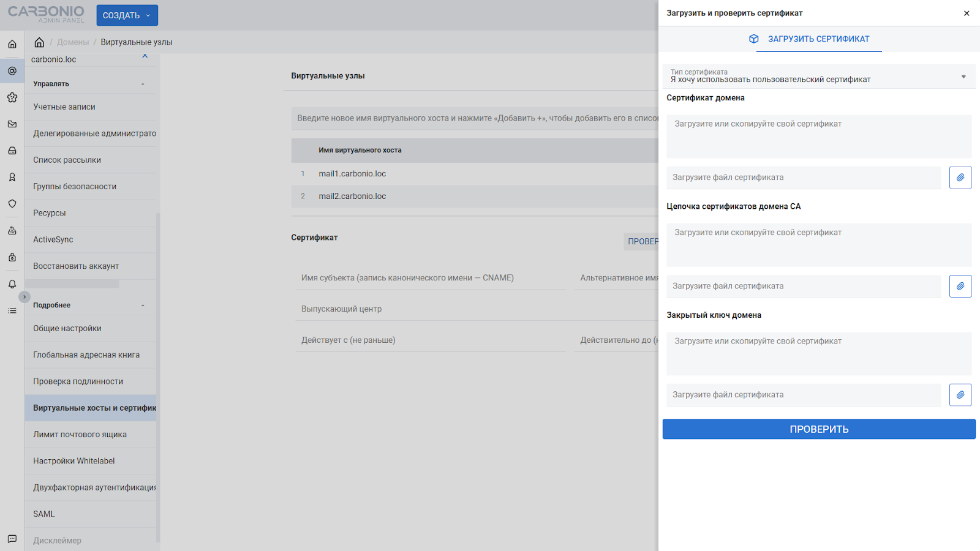Open the mailstores envelope icon in rail
Image resolution: width=980 pixels, height=551 pixels.
point(12,124)
